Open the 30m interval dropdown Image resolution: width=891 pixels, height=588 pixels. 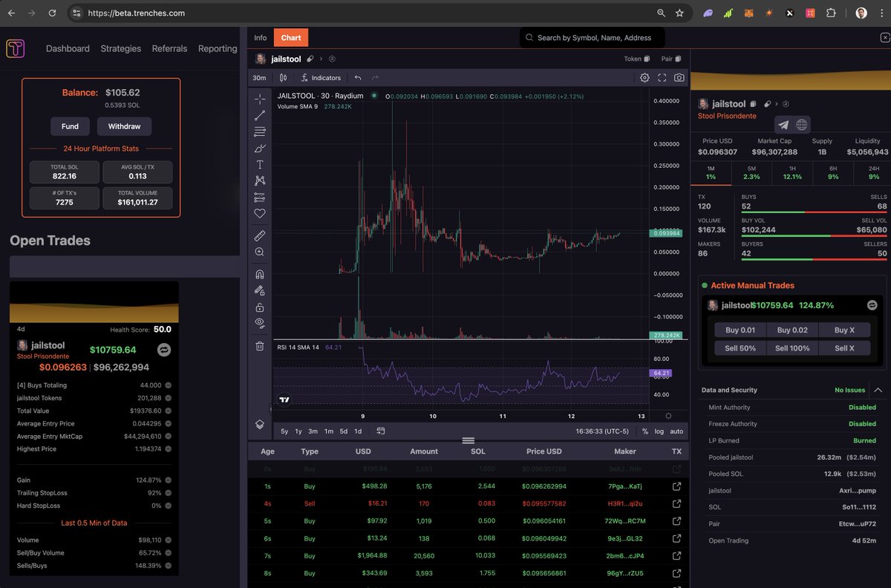click(258, 77)
